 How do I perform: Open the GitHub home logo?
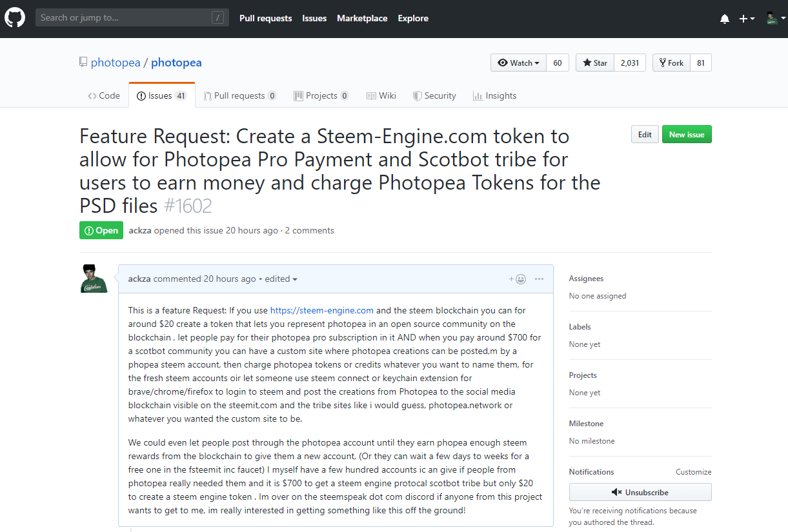click(15, 18)
